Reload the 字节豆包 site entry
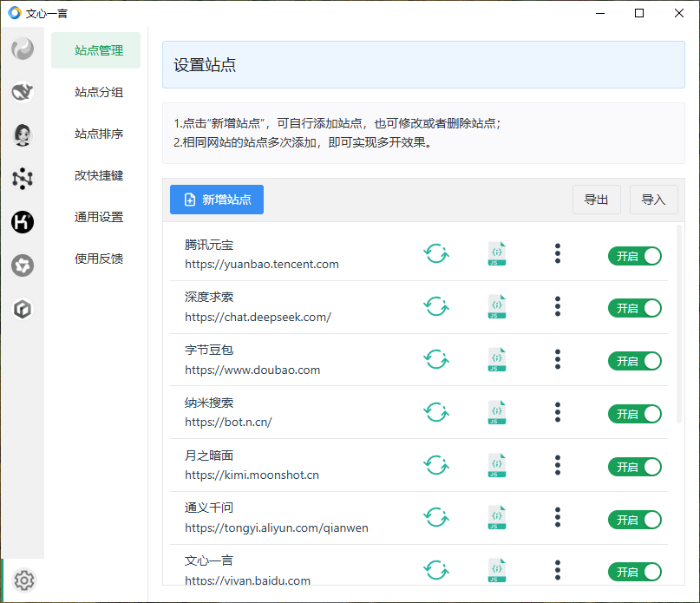This screenshot has width=700, height=603. tap(436, 359)
